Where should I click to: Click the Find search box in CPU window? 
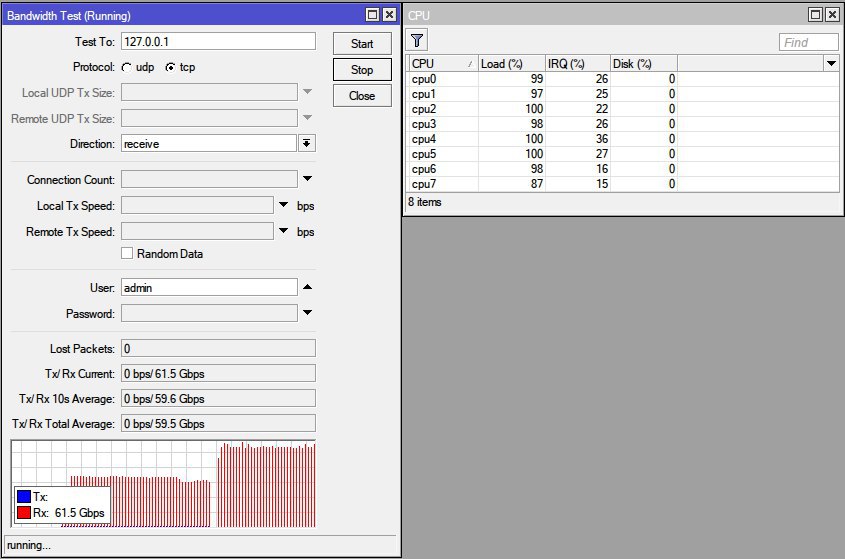808,42
